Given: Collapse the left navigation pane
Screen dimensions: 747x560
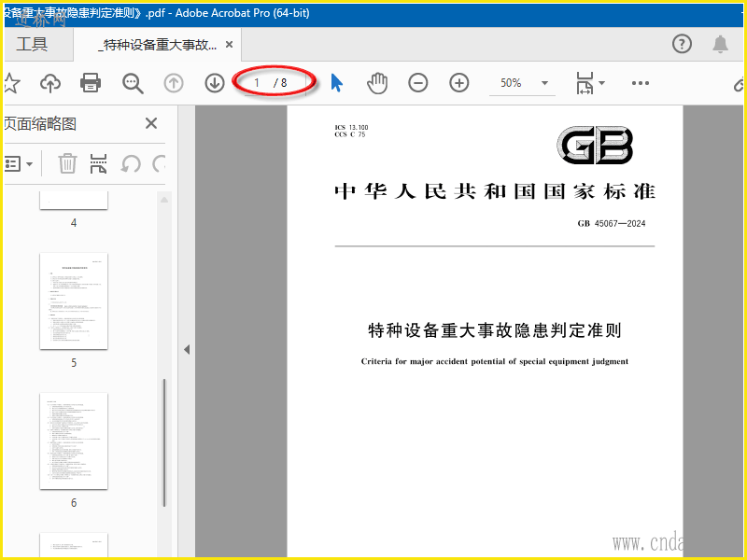Looking at the screenshot, I should pos(187,350).
